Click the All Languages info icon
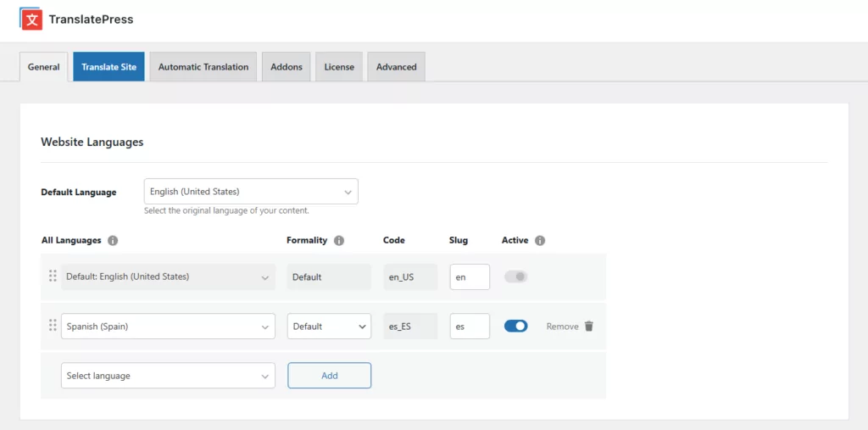868x430 pixels. 113,241
